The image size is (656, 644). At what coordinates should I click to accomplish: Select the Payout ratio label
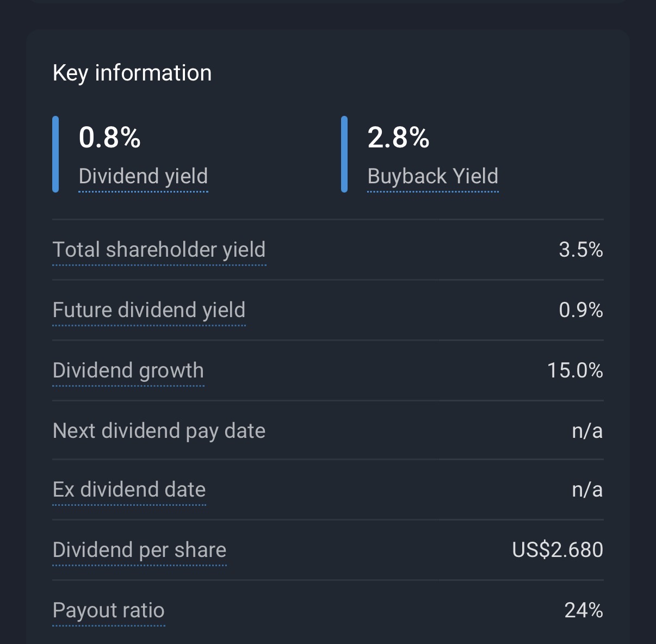click(x=109, y=610)
